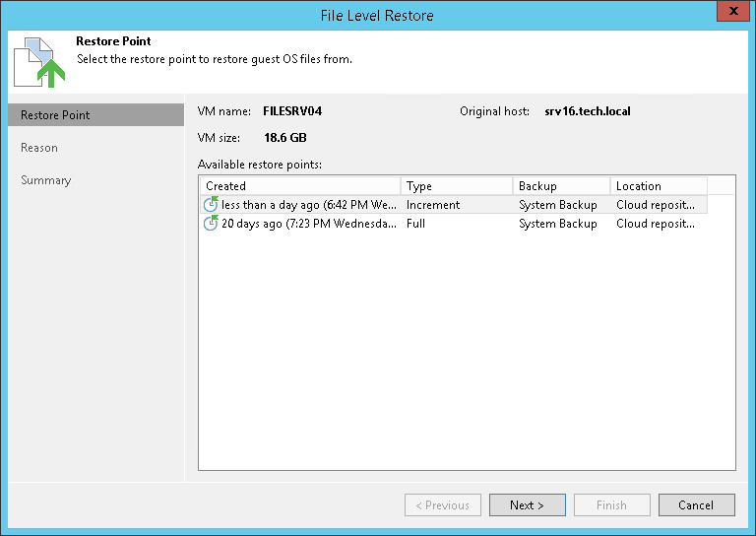Click the host 'srv16.tech.local'
The height and width of the screenshot is (536, 756).
(588, 111)
